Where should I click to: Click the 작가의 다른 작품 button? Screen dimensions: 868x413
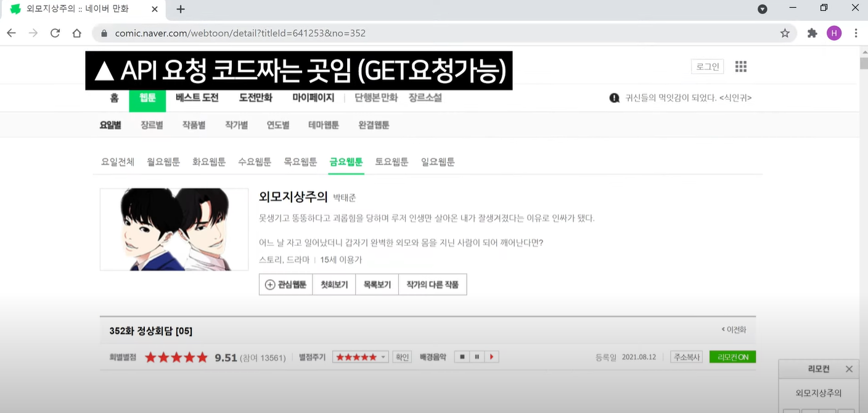433,285
